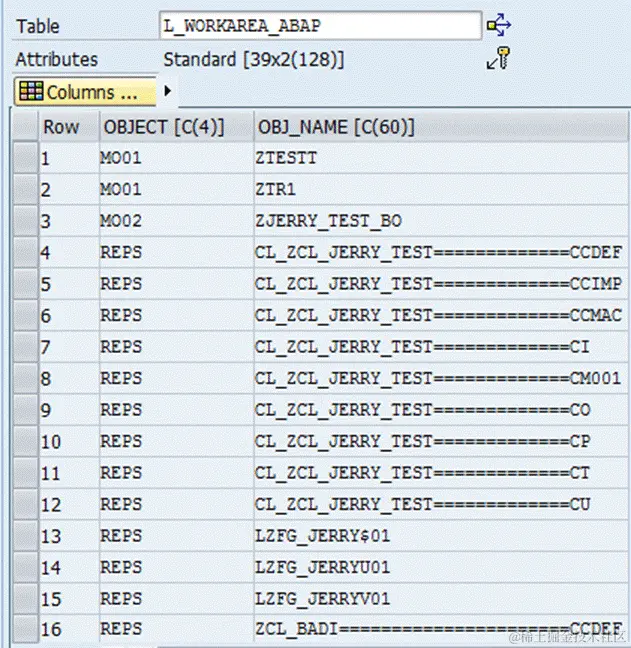Image resolution: width=631 pixels, height=648 pixels.
Task: Click the CL_ZCL_JERRY_TEST cell ending in CP
Action: coord(441,441)
